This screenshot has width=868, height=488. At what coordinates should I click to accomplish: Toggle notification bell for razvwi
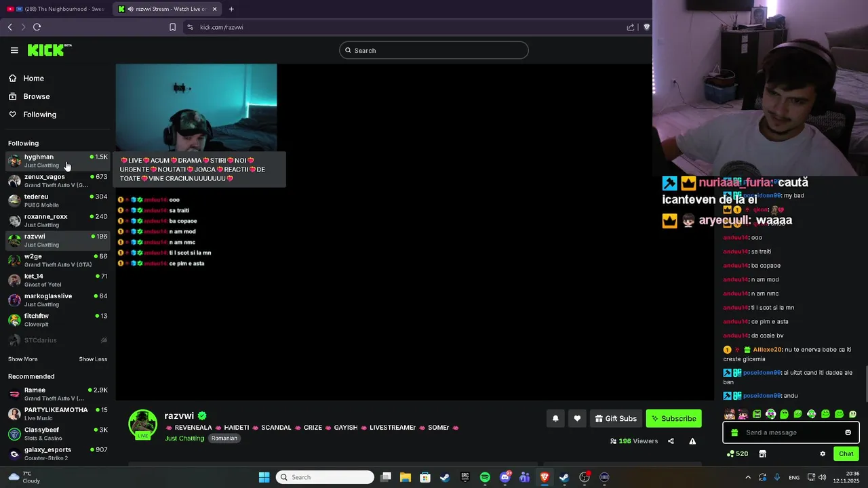(x=555, y=418)
